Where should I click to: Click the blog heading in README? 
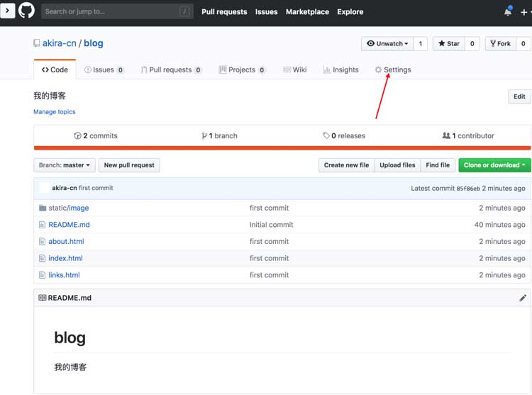pyautogui.click(x=70, y=338)
